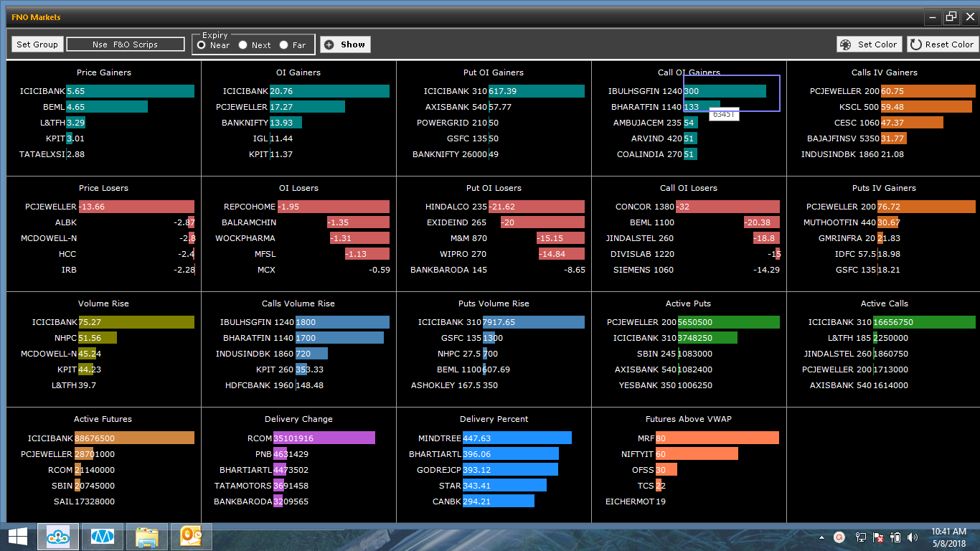Click the OI Gainers panel title
The image size is (980, 551).
(298, 72)
